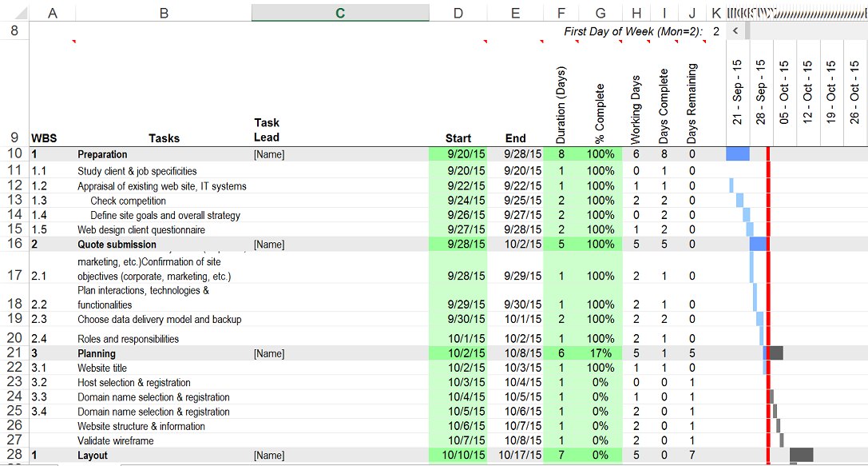Select the First Day of Week value cell

click(x=716, y=31)
